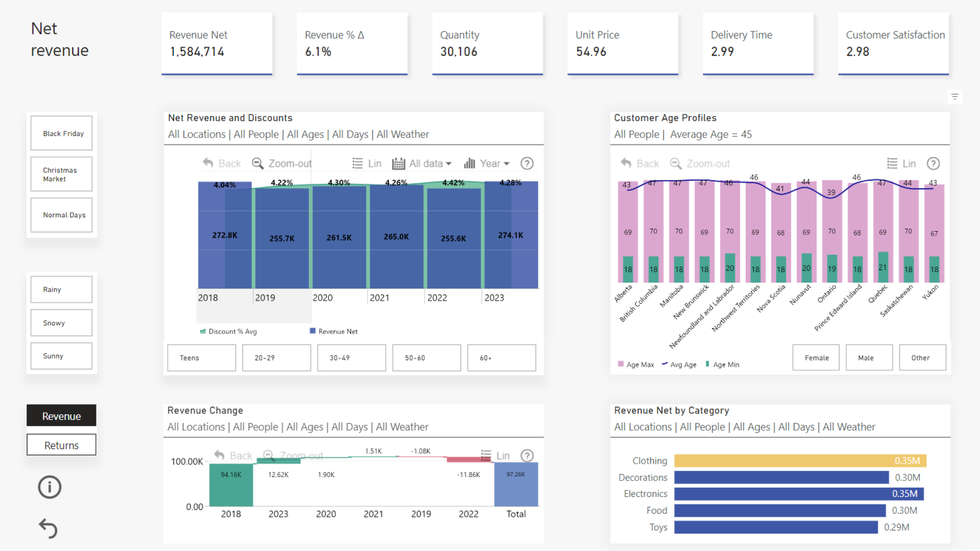Select the Customer Satisfaction KPI card
980x551 pixels.
(893, 44)
